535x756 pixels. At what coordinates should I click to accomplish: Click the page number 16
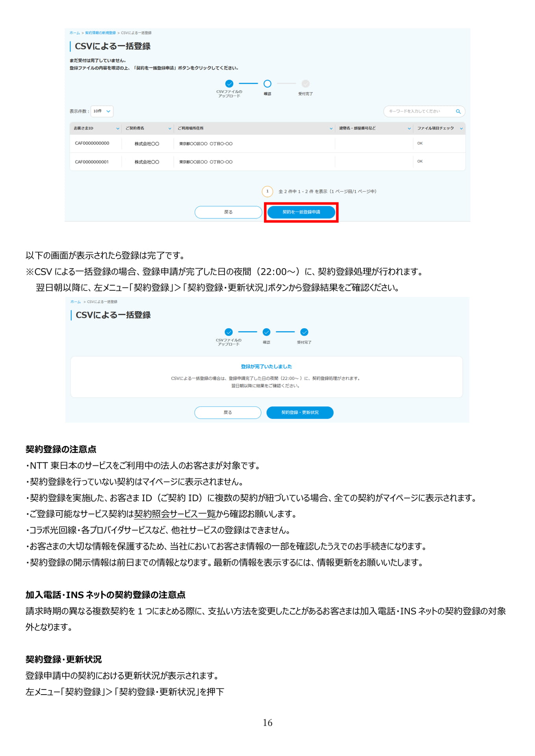pyautogui.click(x=267, y=723)
